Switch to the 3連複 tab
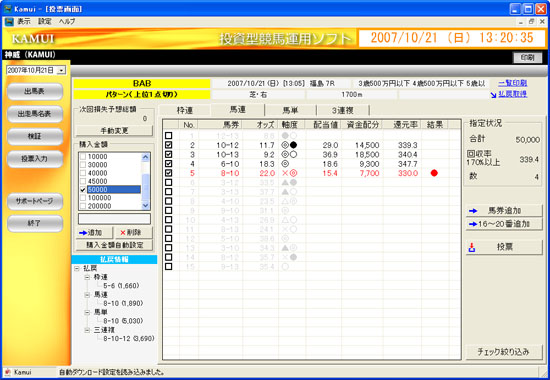The height and width of the screenshot is (380, 550). pyautogui.click(x=343, y=110)
